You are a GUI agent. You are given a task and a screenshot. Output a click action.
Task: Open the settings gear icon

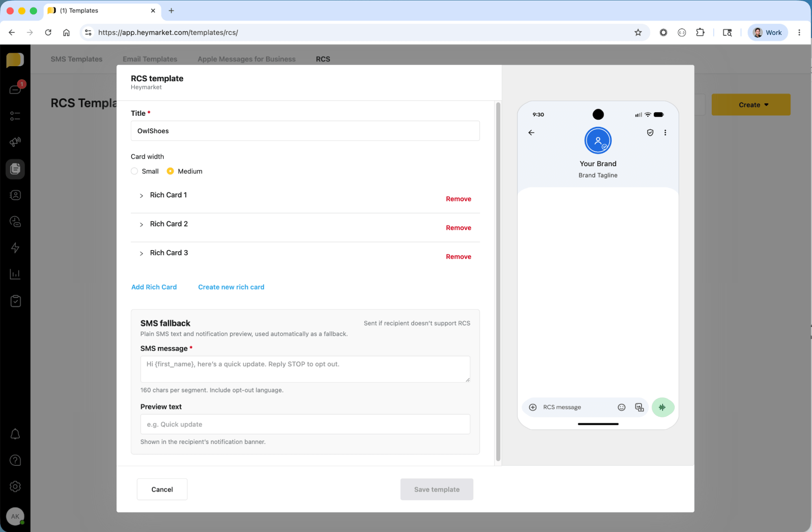coord(15,487)
